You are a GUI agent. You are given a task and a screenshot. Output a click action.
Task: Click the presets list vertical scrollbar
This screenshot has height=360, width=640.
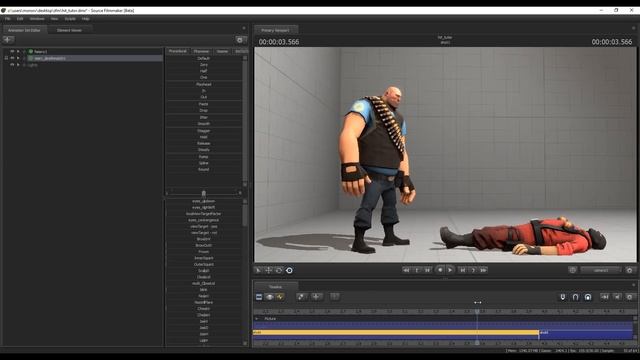pyautogui.click(x=245, y=121)
